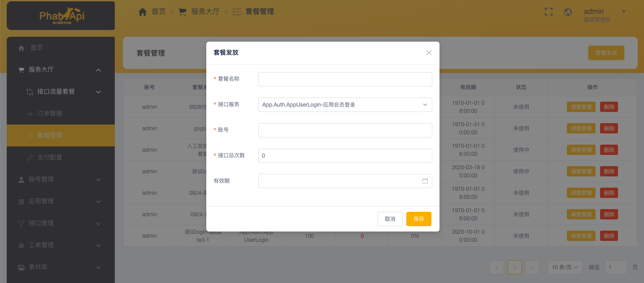Click the fullscreen toggle icon
The image size is (644, 283).
(x=548, y=12)
